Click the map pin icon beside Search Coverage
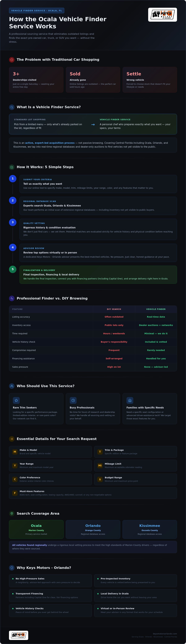The image size is (186, 644). coord(12,514)
